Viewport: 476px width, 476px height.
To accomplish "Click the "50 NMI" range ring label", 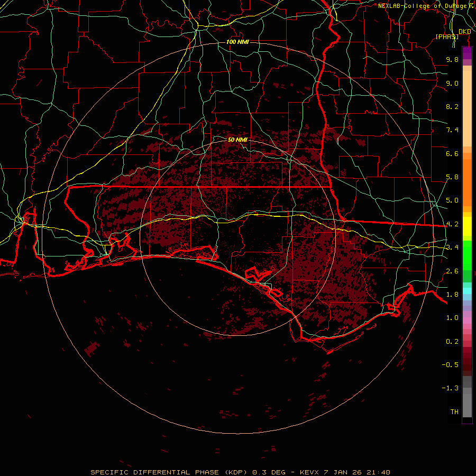I will click(x=237, y=140).
